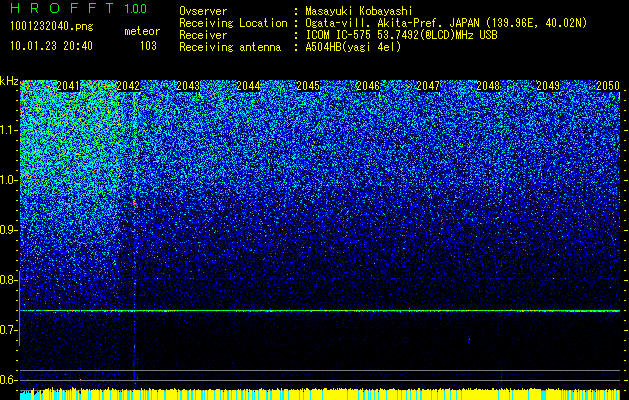Select the 2050 time marker
This screenshot has width=629, height=400.
[608, 86]
